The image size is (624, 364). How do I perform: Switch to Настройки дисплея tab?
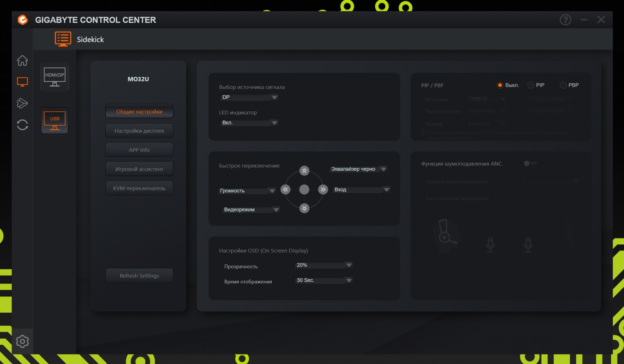pos(139,131)
